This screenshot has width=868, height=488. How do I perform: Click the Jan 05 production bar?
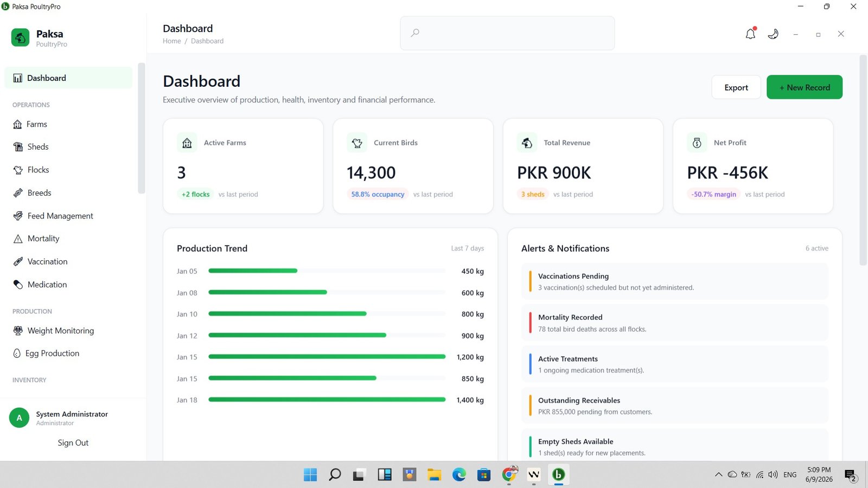(253, 271)
